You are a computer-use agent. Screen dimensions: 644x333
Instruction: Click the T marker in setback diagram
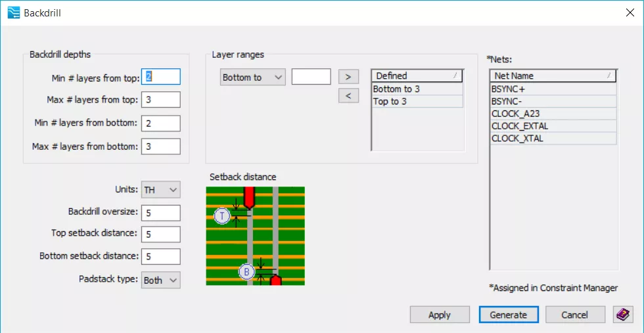tap(222, 215)
